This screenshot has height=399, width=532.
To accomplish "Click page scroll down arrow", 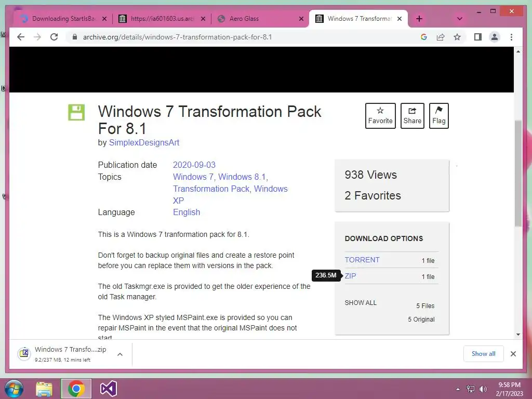I will 518,334.
